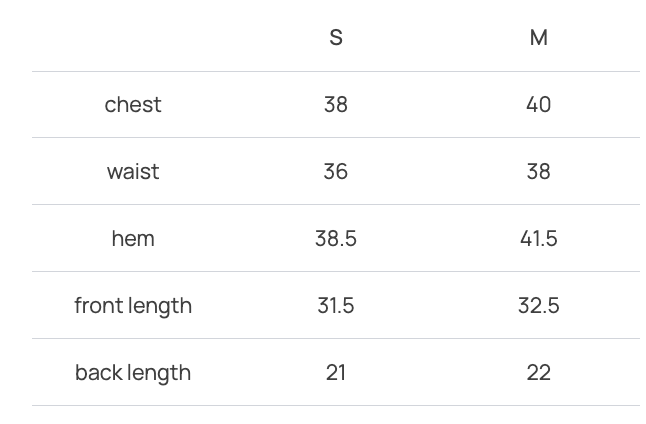The height and width of the screenshot is (424, 646).
Task: Click the empty top-left header cell
Action: (x=133, y=38)
